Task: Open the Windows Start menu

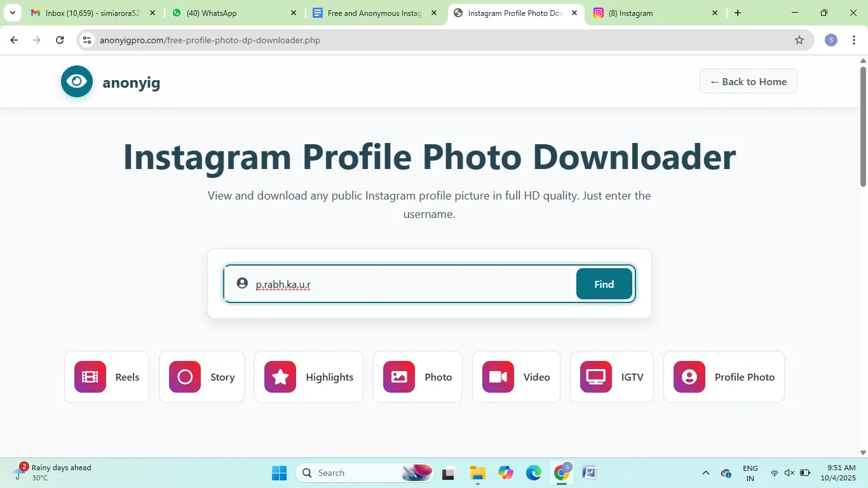Action: pos(279,473)
